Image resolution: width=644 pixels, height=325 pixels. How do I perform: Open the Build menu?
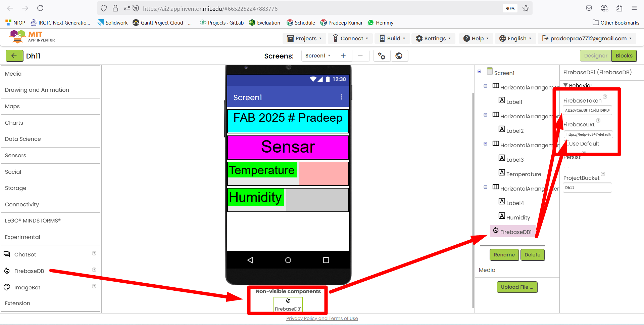392,38
